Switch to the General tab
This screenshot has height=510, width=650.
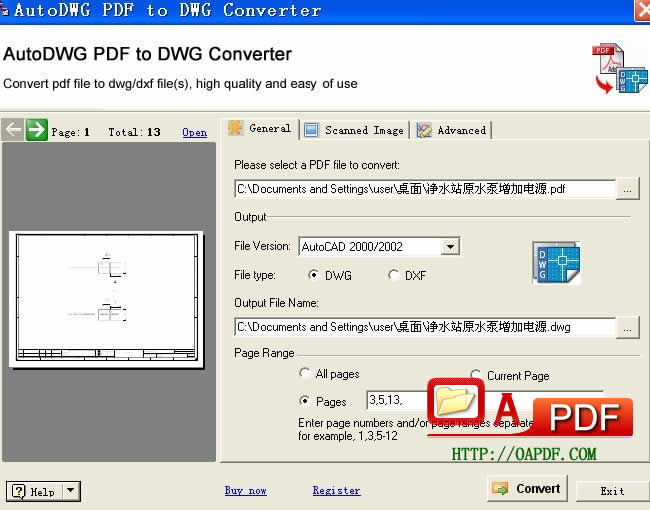click(261, 129)
